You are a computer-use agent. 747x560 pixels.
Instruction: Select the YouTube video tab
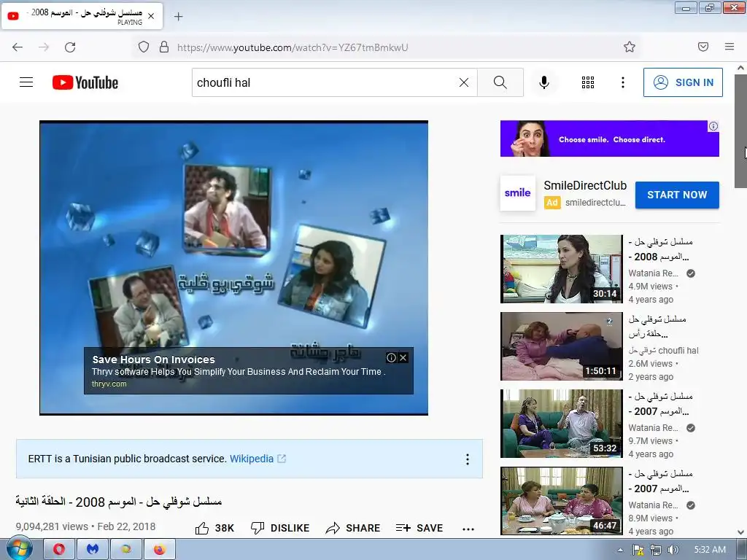(82, 17)
